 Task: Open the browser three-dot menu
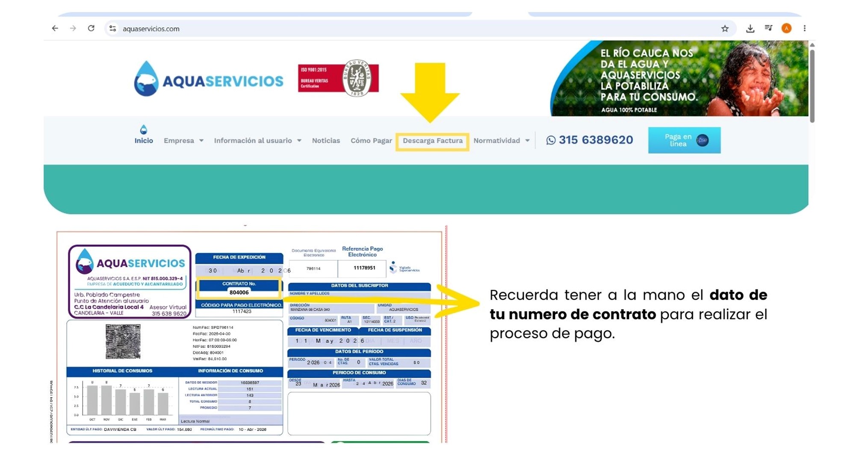click(x=804, y=28)
